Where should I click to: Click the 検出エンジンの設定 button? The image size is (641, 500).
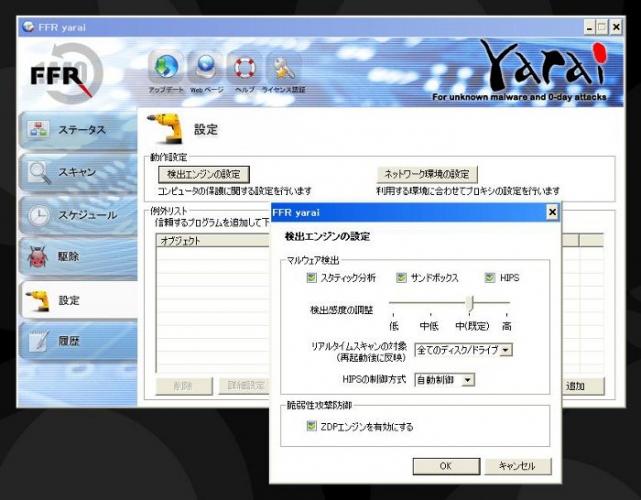(x=204, y=175)
